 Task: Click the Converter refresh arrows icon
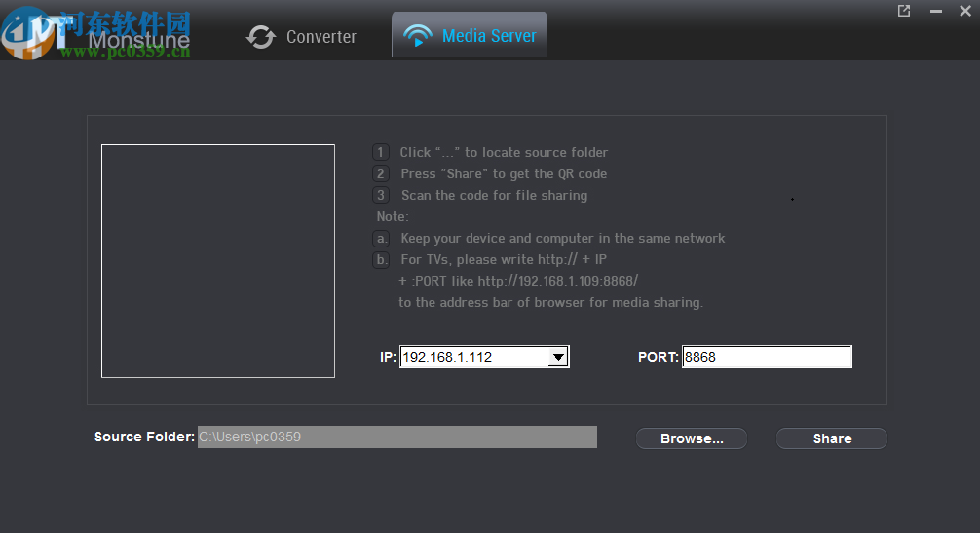pyautogui.click(x=261, y=37)
